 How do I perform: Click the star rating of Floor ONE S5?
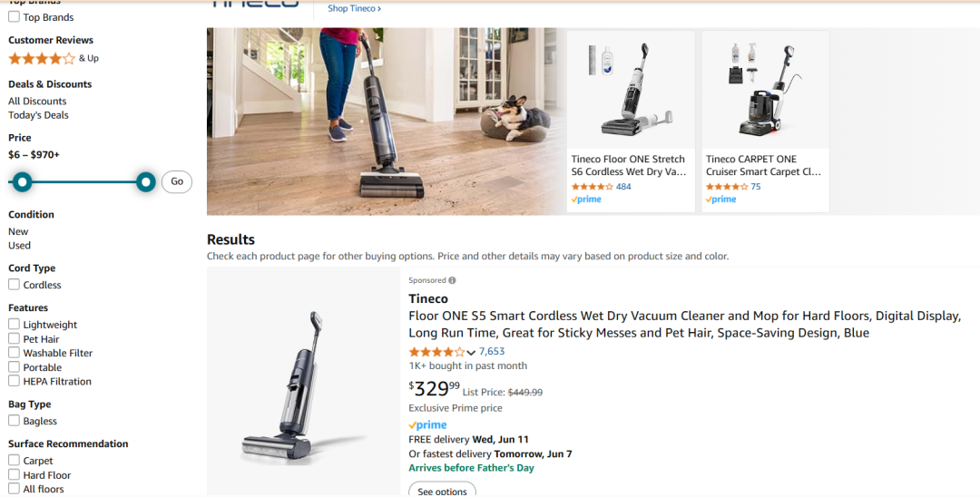point(436,352)
